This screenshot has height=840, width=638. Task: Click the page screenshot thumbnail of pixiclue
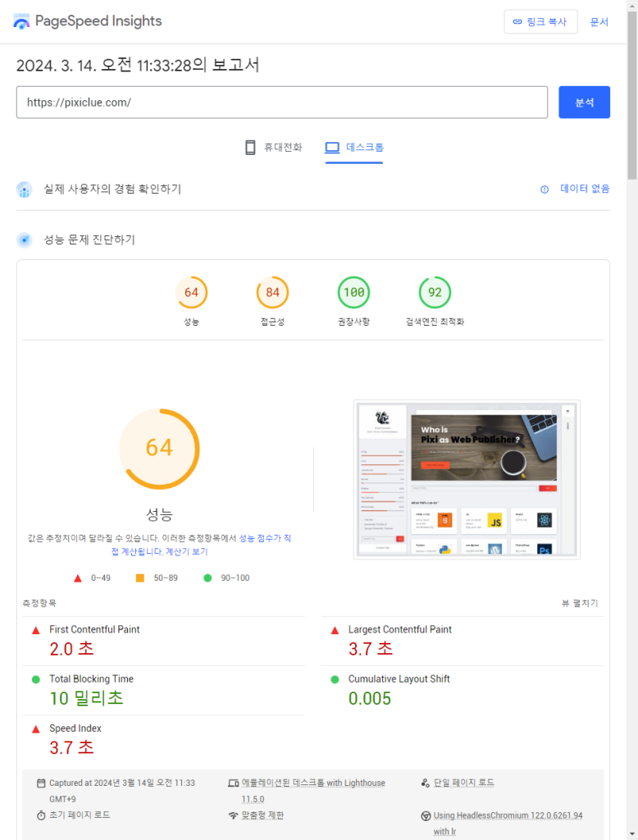tap(467, 480)
